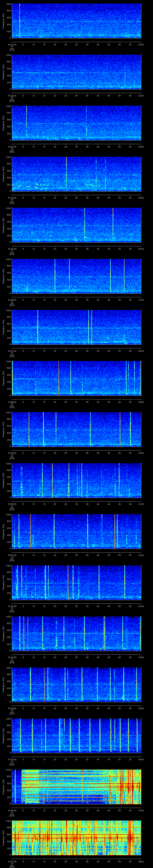Click the 16:23:00 start timestamp label
This screenshot has width=153, height=868.
pos(12,147)
